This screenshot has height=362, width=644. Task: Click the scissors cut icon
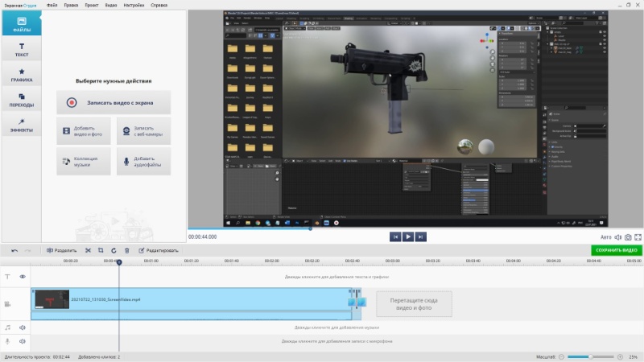pos(88,250)
